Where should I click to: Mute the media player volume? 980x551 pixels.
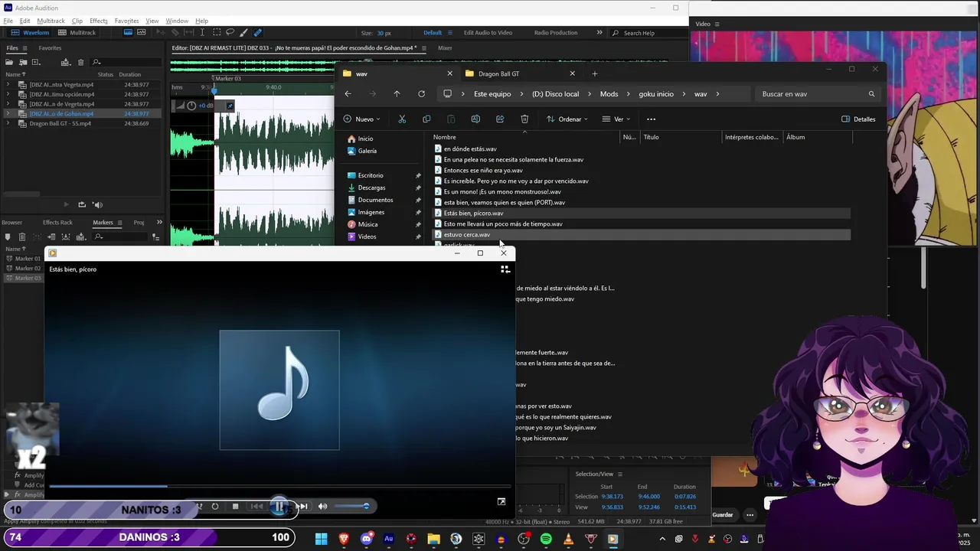[x=322, y=506]
